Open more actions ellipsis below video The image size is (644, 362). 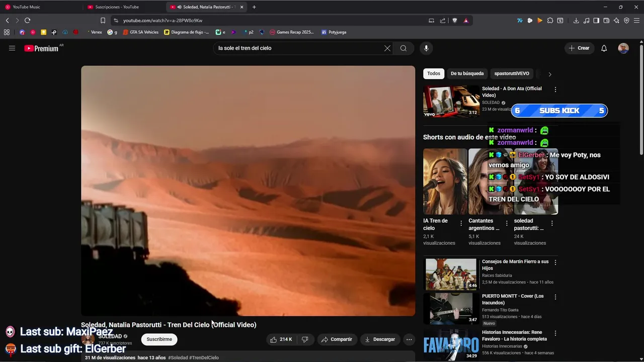[409, 339]
